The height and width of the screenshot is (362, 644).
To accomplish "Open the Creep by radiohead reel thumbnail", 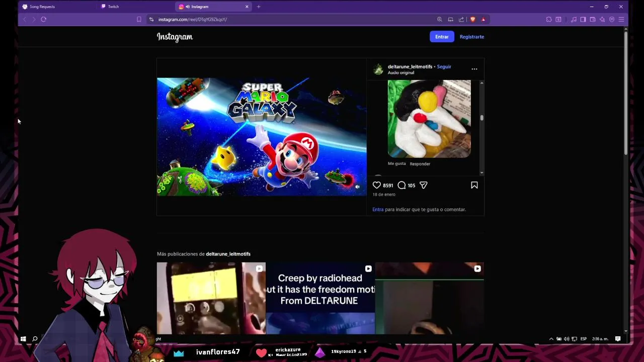I will [320, 298].
